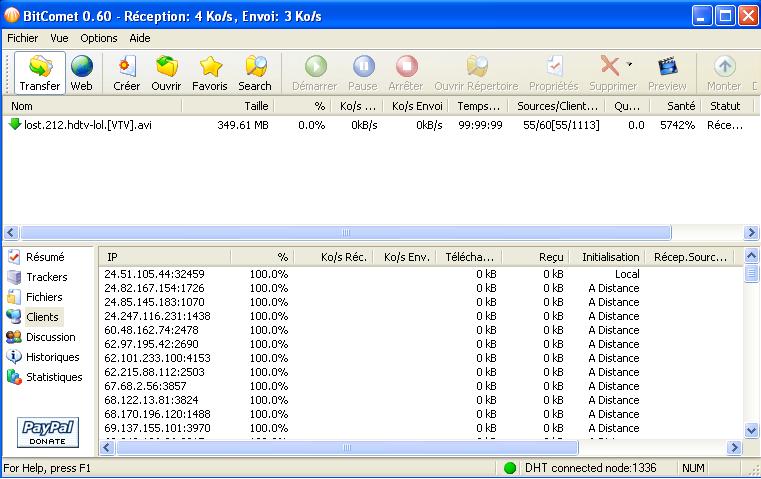This screenshot has height=479, width=761.
Task: Switch to the Web globe view
Action: 82,73
